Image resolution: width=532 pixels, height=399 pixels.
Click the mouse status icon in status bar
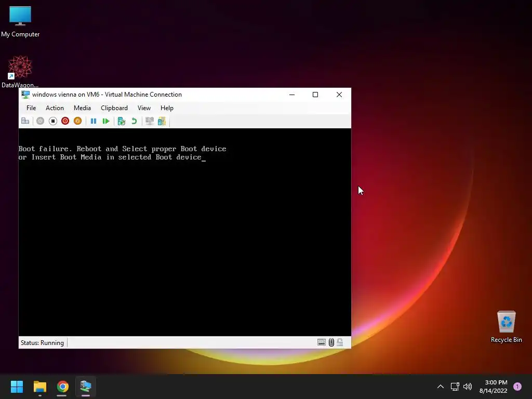coord(331,342)
